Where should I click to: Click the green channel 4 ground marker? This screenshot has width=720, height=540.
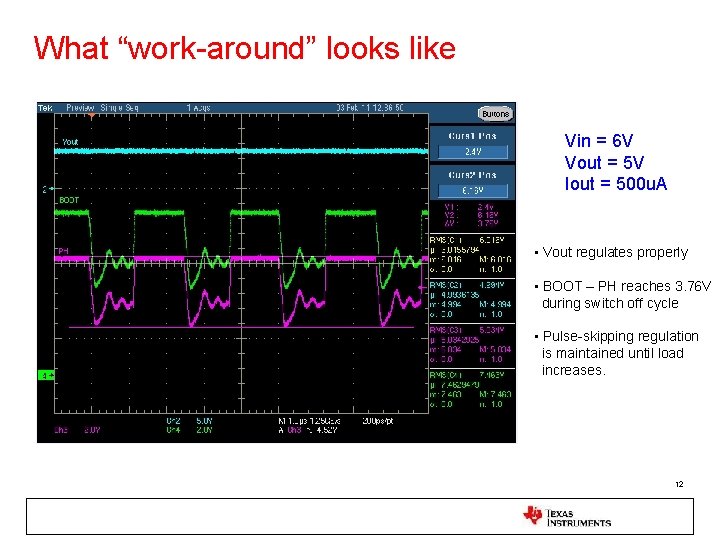point(46,375)
